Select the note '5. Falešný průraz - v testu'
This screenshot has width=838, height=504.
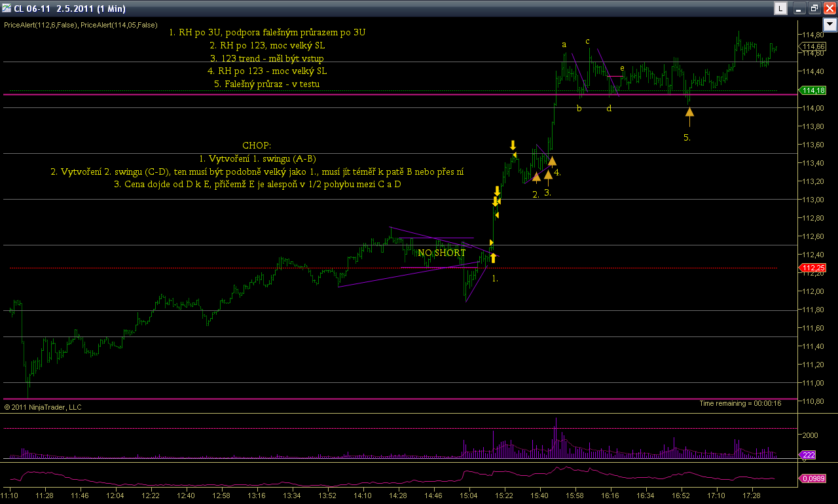pyautogui.click(x=266, y=84)
